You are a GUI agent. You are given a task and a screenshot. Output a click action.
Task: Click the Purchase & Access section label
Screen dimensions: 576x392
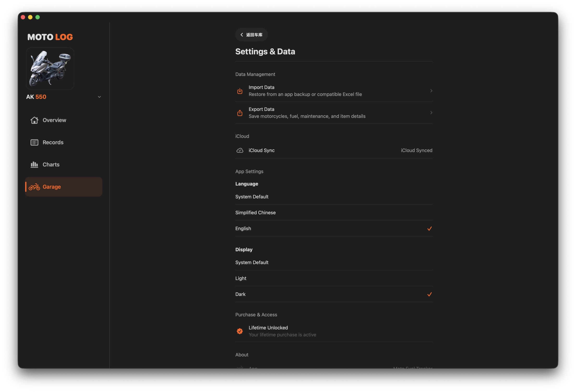tap(256, 315)
